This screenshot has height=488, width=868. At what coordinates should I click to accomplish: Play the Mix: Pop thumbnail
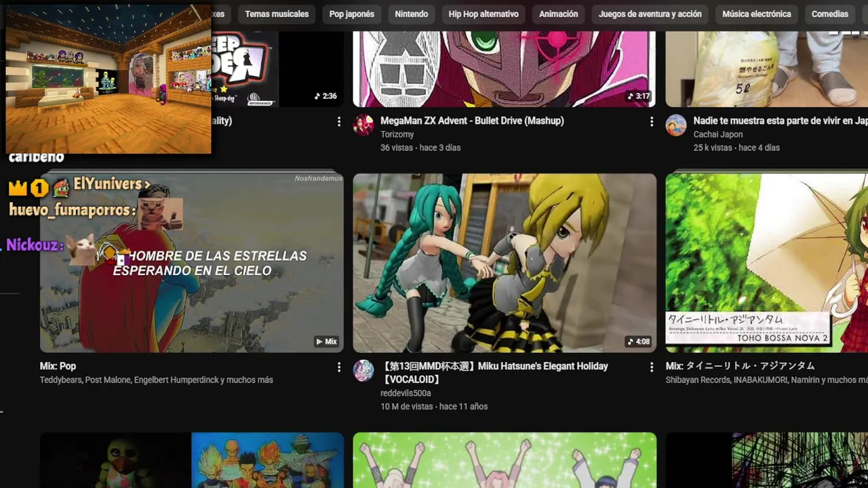coord(192,263)
